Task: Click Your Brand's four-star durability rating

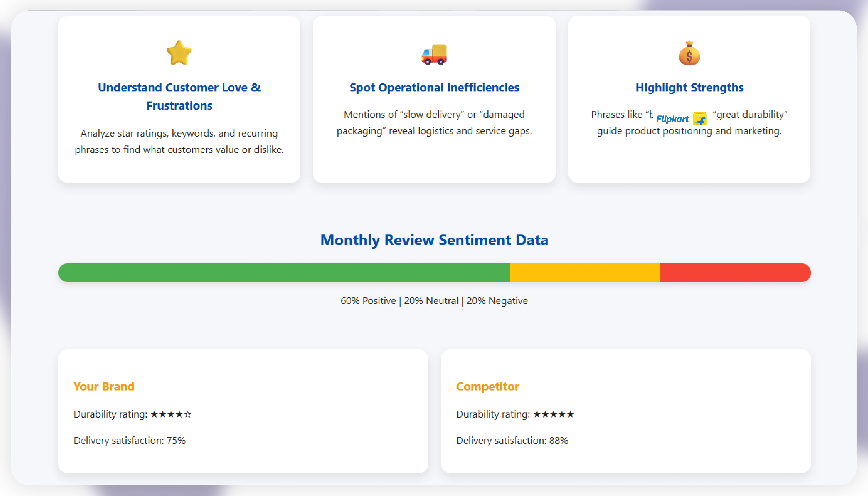Action: [171, 414]
